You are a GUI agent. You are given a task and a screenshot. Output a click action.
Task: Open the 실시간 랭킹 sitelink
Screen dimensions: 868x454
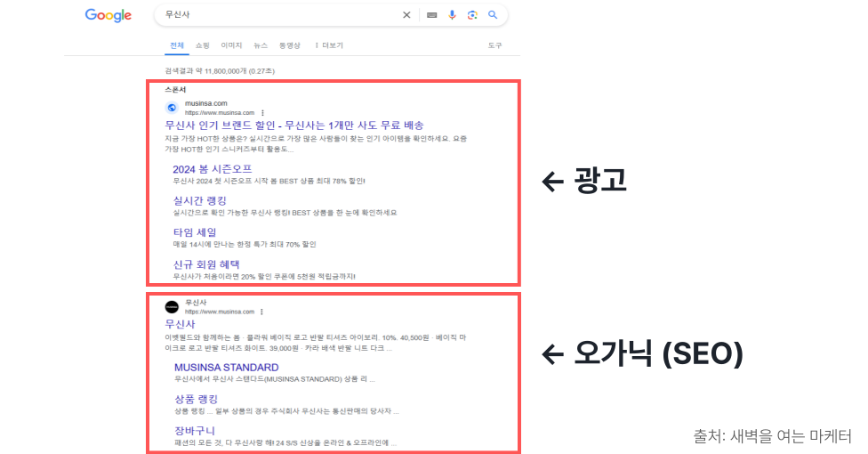coord(200,200)
